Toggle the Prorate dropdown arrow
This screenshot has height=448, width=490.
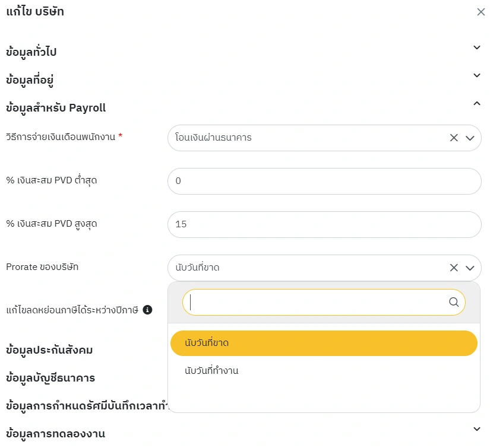click(470, 268)
